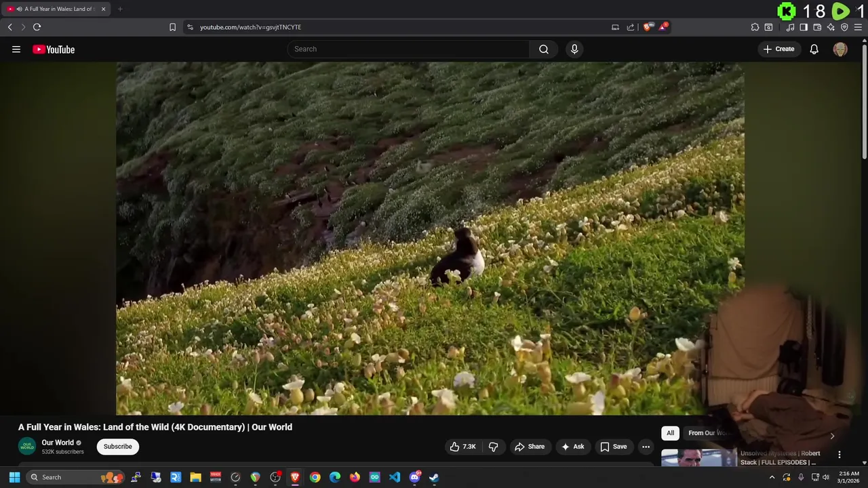Screen dimensions: 868x488
Task: Show hidden system tray icons
Action: 772,477
